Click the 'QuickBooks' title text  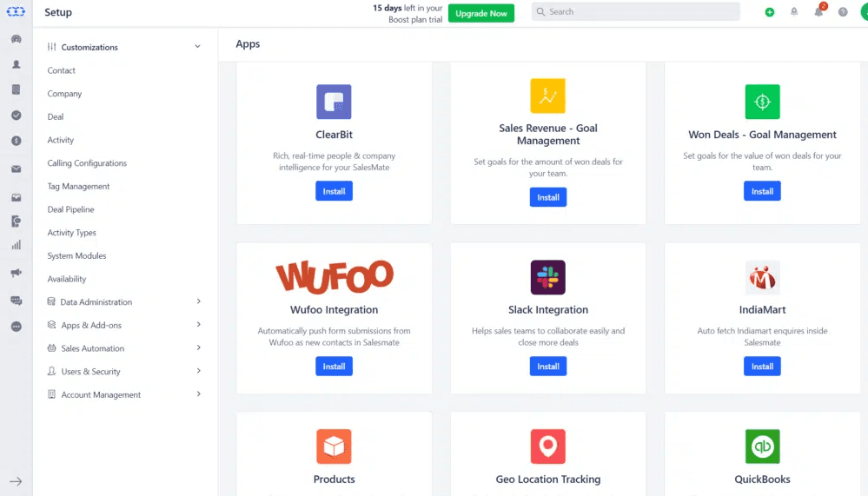762,479
